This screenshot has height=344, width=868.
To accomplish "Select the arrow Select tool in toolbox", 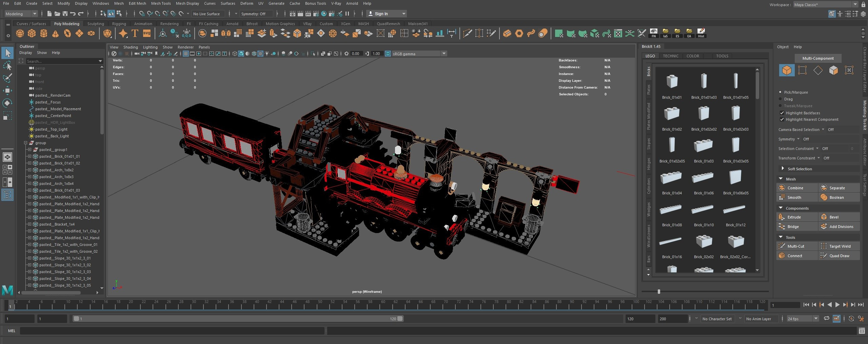I will pos(7,53).
